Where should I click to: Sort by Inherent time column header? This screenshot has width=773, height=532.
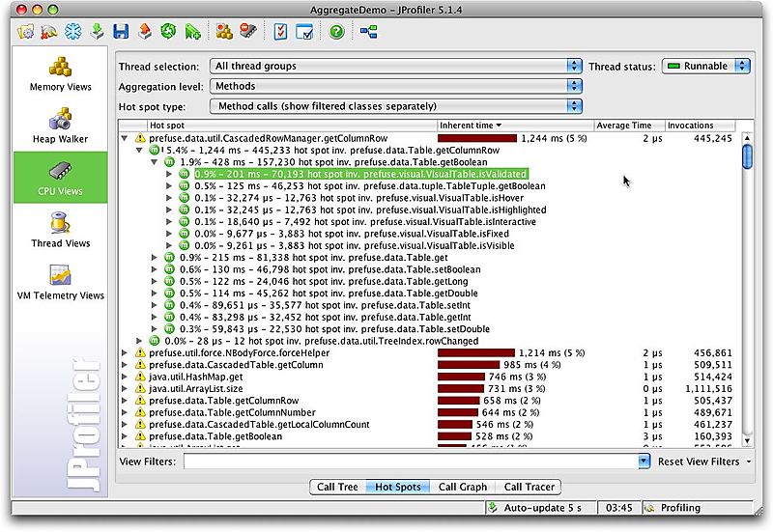click(x=516, y=126)
